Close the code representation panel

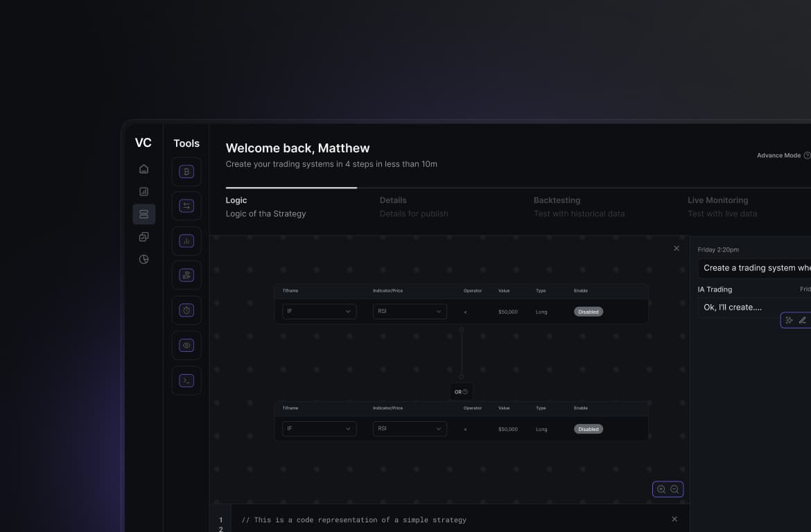pos(674,520)
